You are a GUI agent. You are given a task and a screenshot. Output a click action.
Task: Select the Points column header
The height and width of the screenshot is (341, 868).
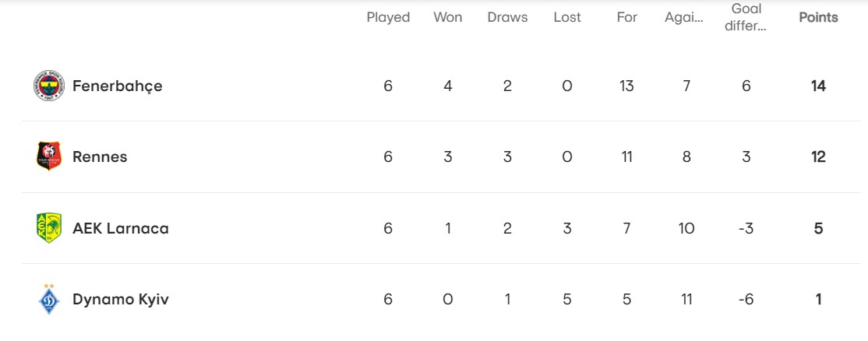[818, 18]
